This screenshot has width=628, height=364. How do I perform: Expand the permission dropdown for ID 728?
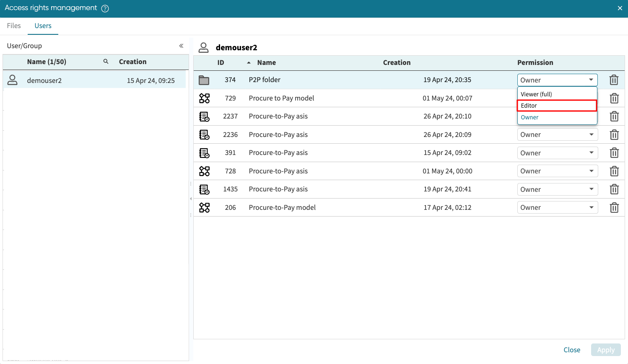pos(557,171)
